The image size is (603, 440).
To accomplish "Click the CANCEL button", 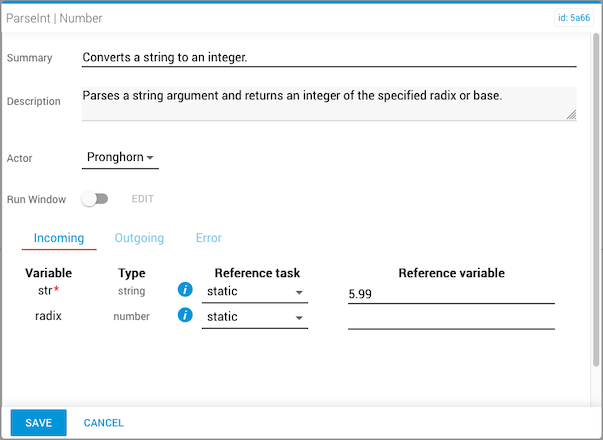I will tap(104, 423).
